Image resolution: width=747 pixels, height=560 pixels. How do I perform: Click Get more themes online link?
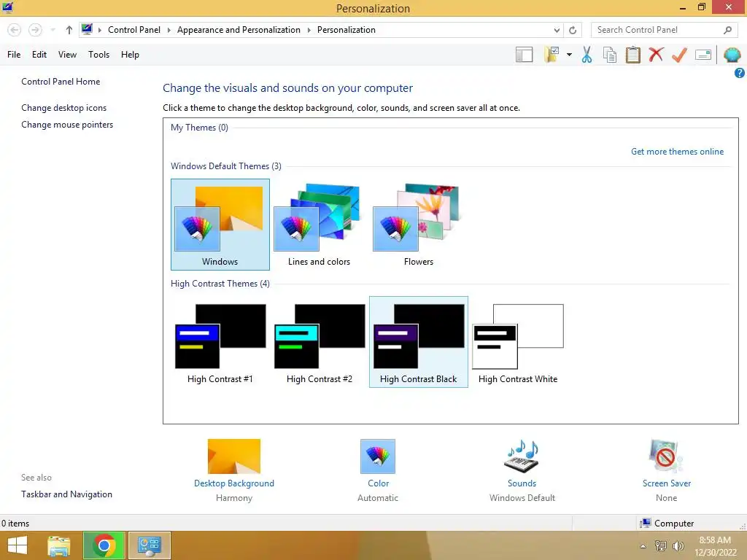click(x=677, y=152)
